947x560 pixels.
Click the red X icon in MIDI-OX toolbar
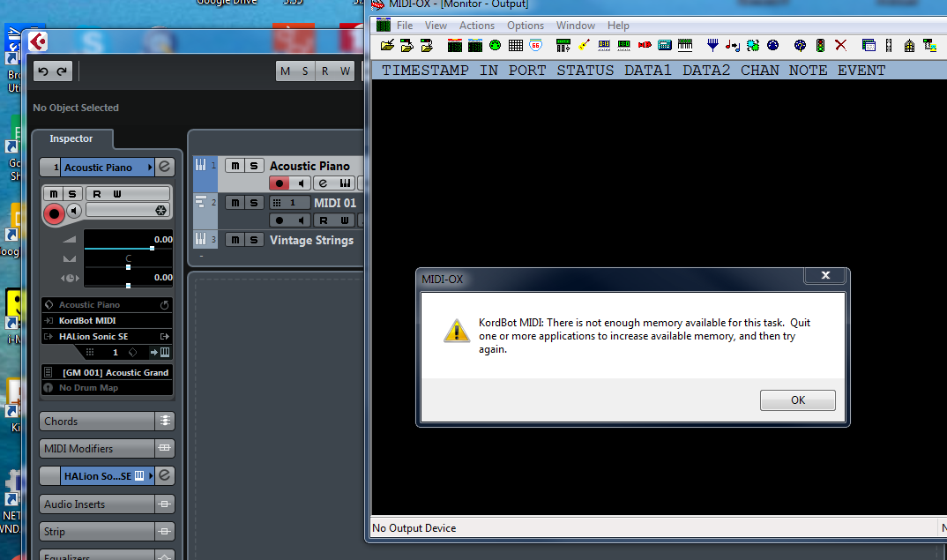(840, 45)
